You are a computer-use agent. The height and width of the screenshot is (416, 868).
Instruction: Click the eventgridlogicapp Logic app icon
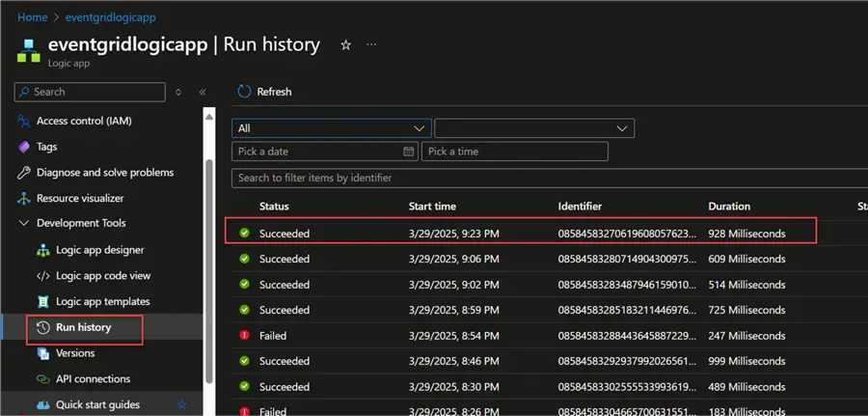tap(28, 51)
